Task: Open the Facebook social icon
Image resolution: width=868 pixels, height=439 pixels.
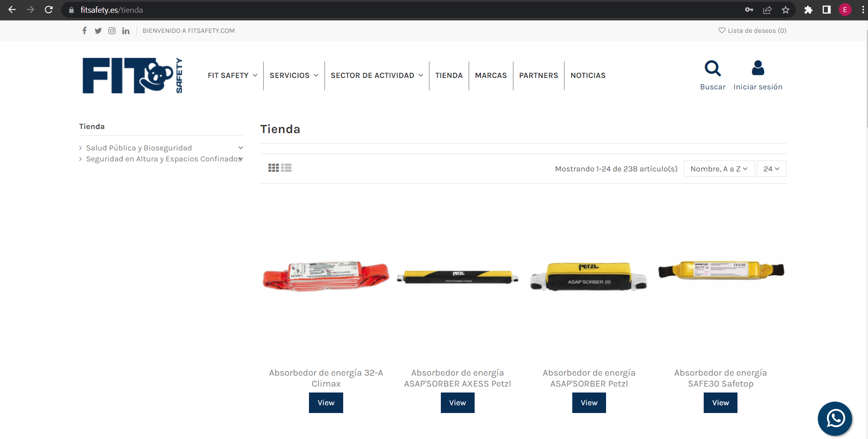Action: tap(84, 31)
